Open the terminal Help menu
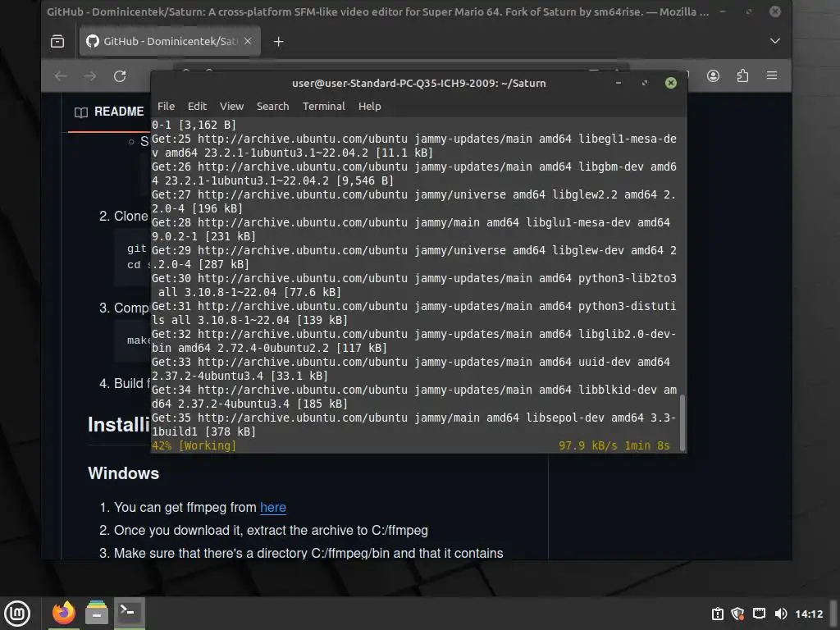The height and width of the screenshot is (630, 840). pos(370,106)
